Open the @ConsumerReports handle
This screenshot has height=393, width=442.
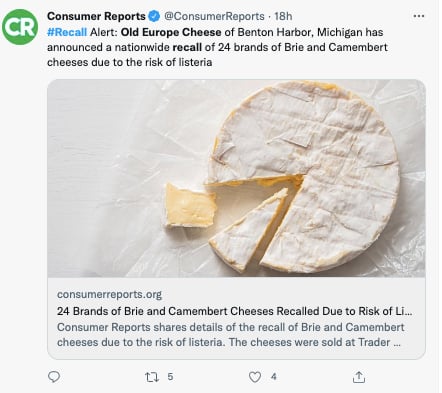click(214, 16)
